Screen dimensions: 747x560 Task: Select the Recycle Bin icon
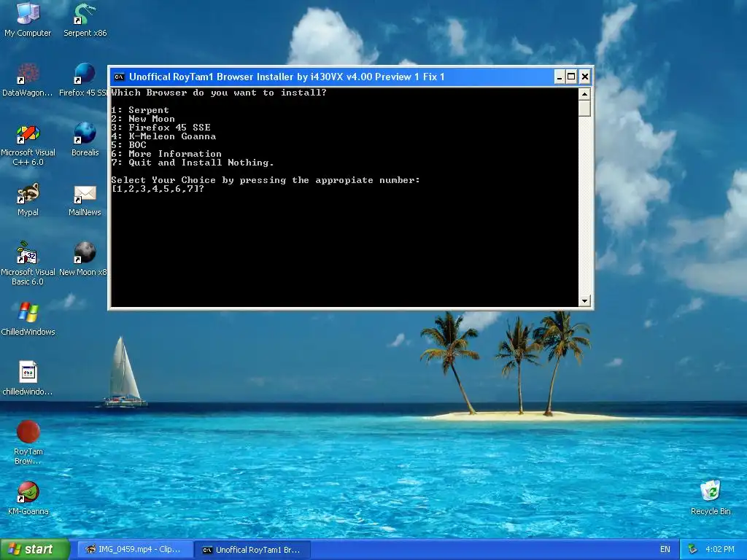711,498
